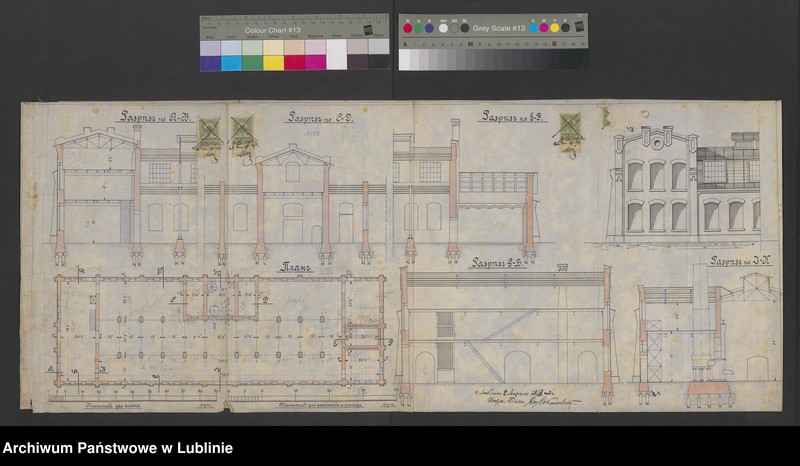Click the floor plan drawing of the building
The height and width of the screenshot is (466, 800).
221,331
